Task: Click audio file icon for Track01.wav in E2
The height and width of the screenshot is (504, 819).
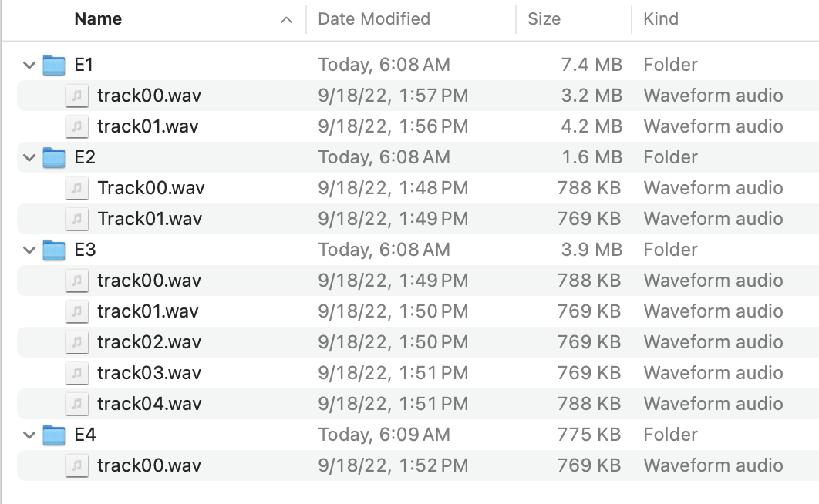Action: pos(76,219)
